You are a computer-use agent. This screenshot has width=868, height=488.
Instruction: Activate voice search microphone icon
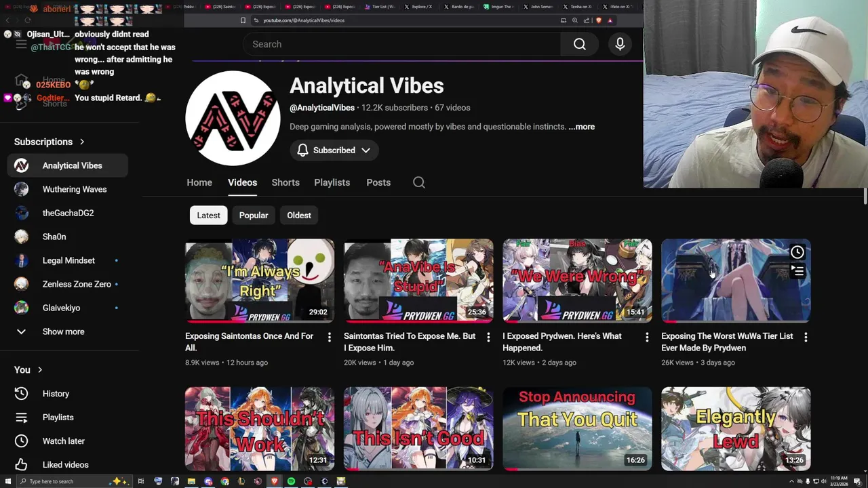click(620, 44)
